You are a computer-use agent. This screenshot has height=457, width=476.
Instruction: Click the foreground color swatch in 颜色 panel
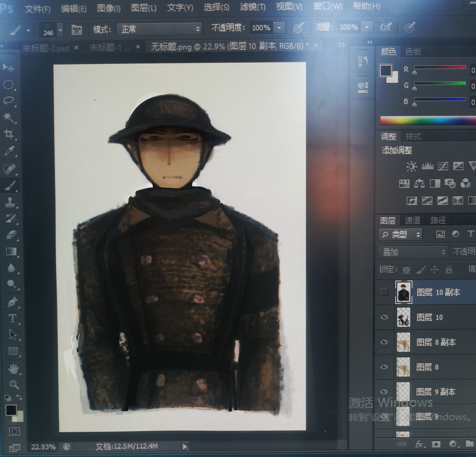click(x=386, y=70)
